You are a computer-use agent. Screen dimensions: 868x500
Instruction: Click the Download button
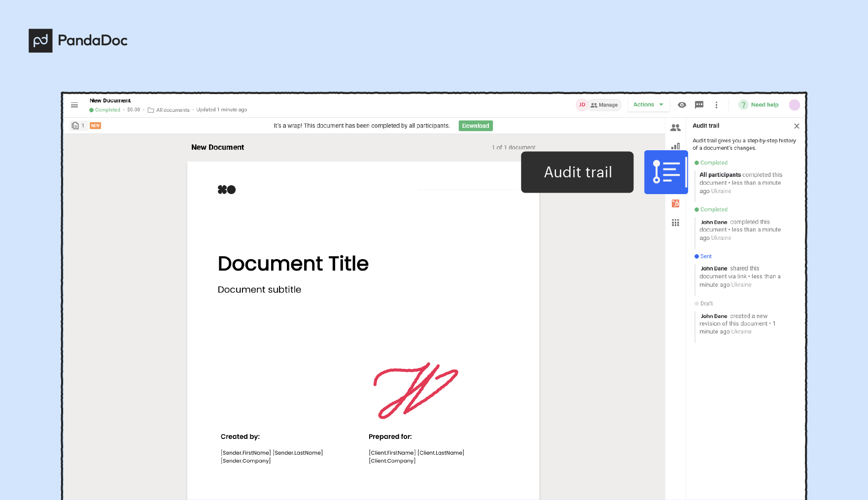(x=475, y=126)
